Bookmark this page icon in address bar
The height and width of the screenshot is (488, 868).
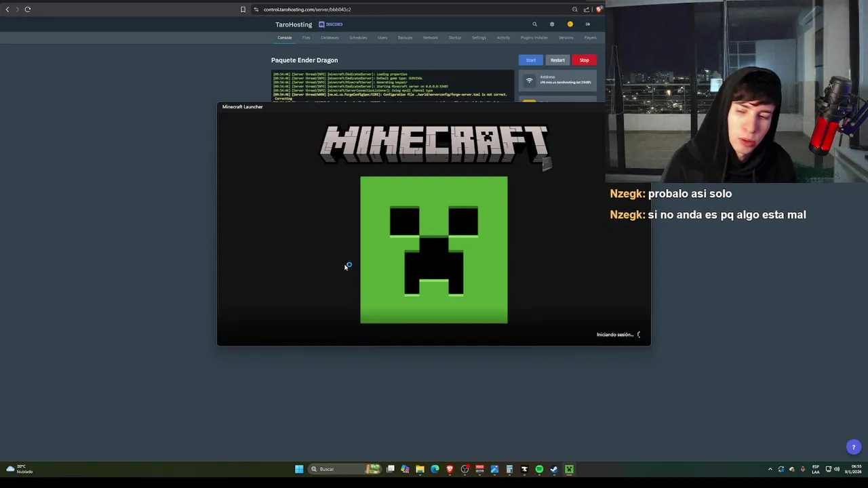[x=243, y=9]
